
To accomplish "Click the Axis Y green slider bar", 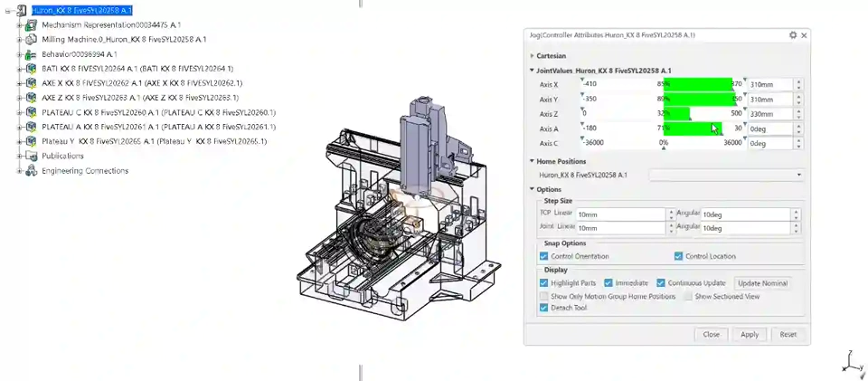I will [699, 100].
